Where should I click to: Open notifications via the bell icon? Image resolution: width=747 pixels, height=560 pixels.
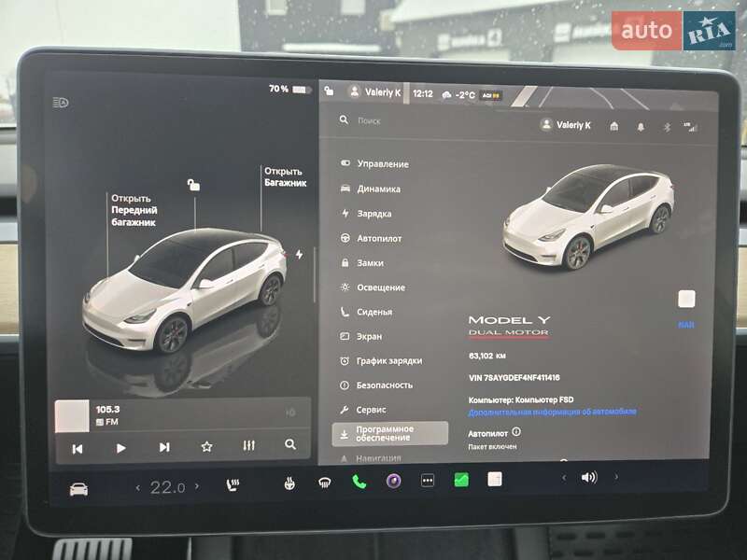coord(641,126)
